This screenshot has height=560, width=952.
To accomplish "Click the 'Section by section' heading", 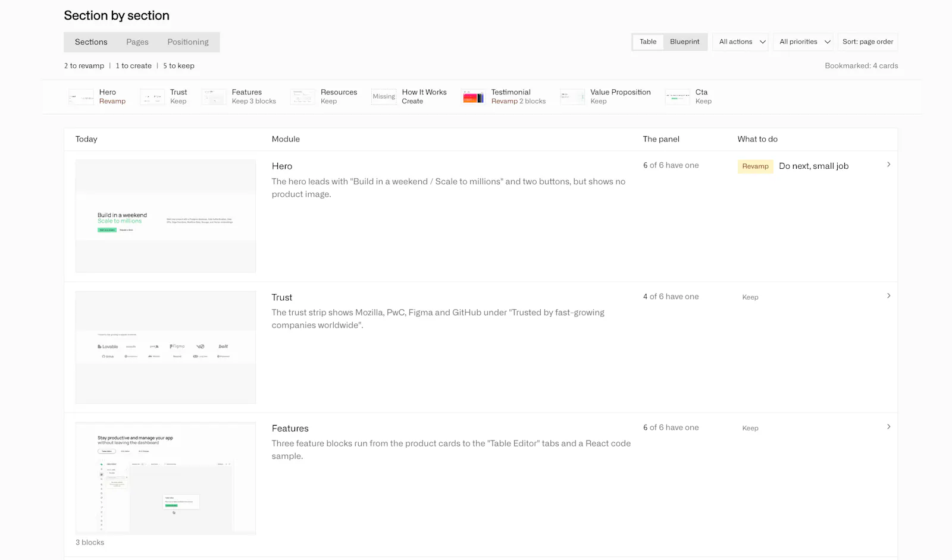I will click(x=117, y=15).
